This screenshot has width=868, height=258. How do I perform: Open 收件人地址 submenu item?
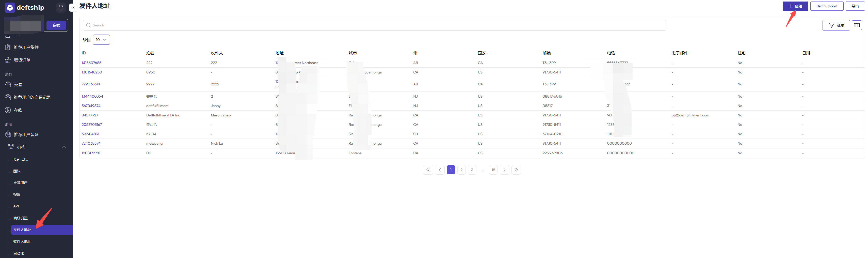point(22,241)
